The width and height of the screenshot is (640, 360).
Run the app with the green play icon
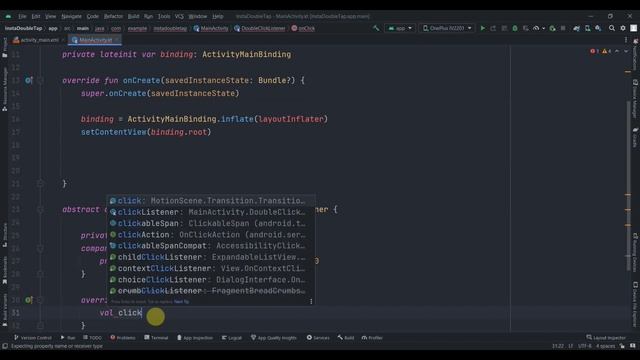pyautogui.click(x=483, y=28)
